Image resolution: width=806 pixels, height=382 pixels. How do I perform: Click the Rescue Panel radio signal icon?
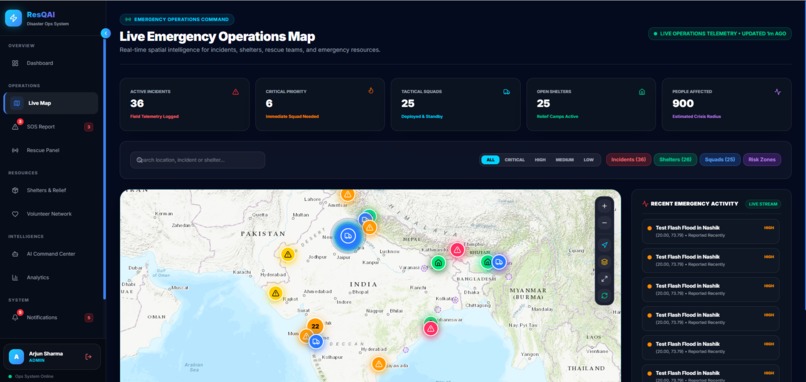click(x=15, y=150)
